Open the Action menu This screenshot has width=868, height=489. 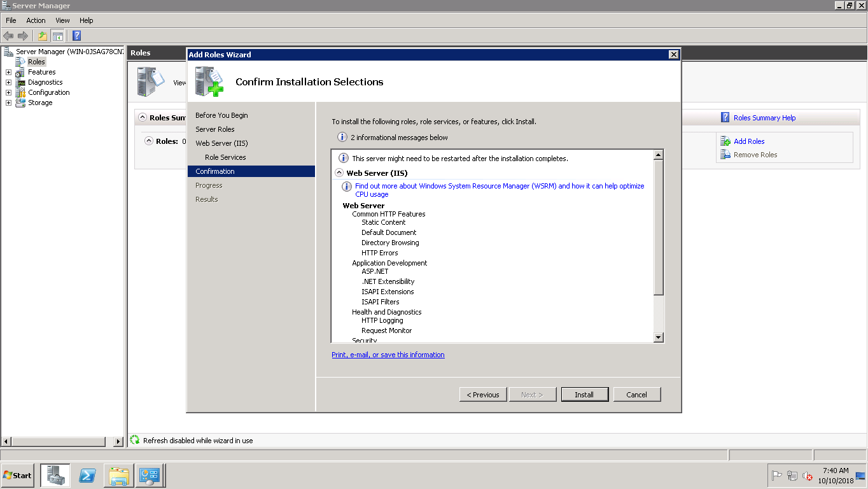click(x=36, y=20)
